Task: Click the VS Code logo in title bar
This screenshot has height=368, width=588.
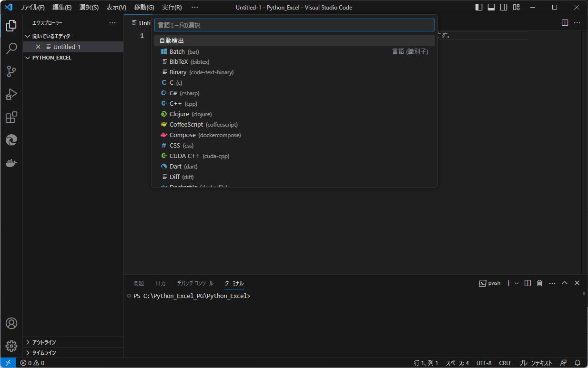Action: (8, 7)
